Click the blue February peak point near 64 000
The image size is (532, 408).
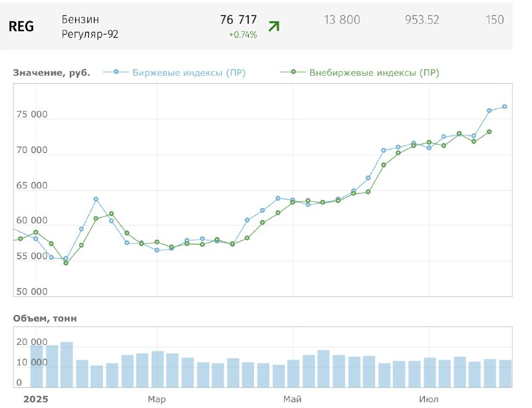(96, 199)
